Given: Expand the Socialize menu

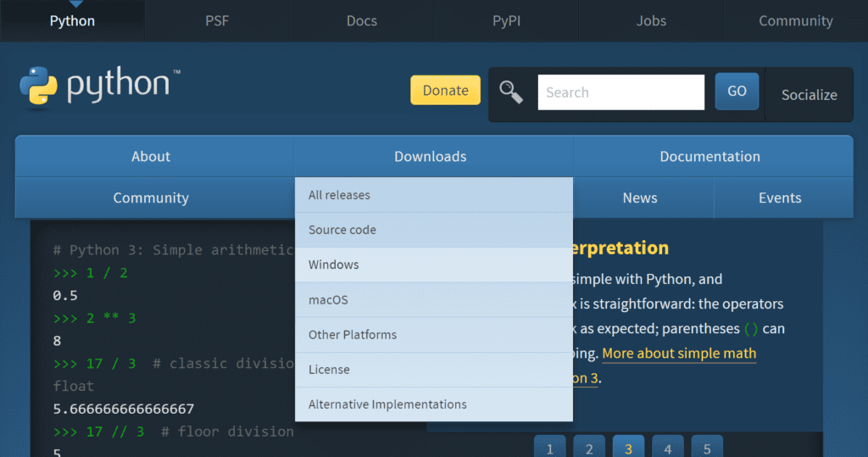Looking at the screenshot, I should pyautogui.click(x=810, y=95).
